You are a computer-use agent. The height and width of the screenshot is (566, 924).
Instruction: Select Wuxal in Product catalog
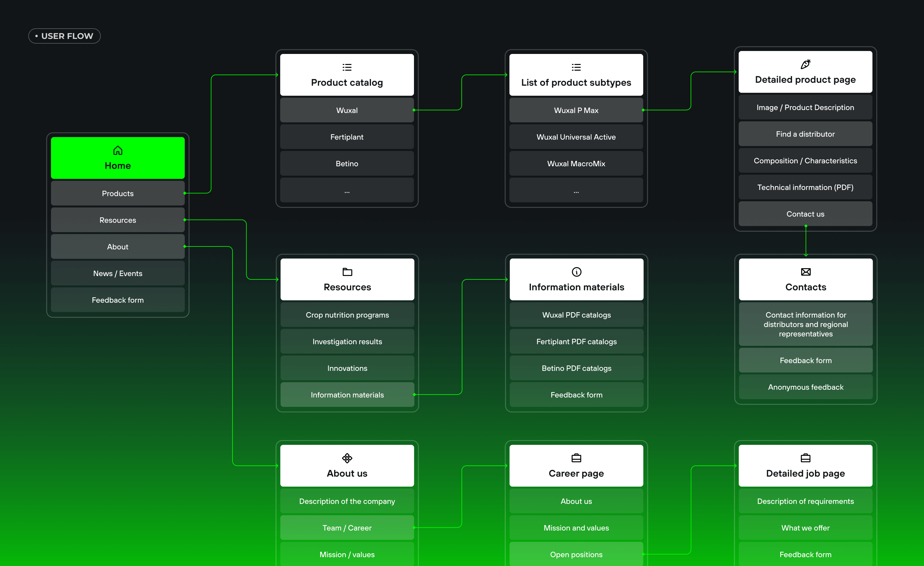tap(347, 110)
